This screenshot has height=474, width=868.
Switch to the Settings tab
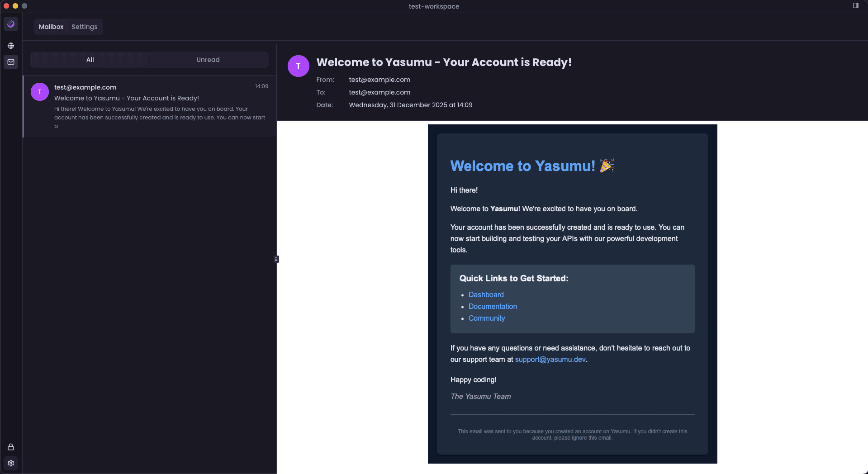(x=84, y=27)
